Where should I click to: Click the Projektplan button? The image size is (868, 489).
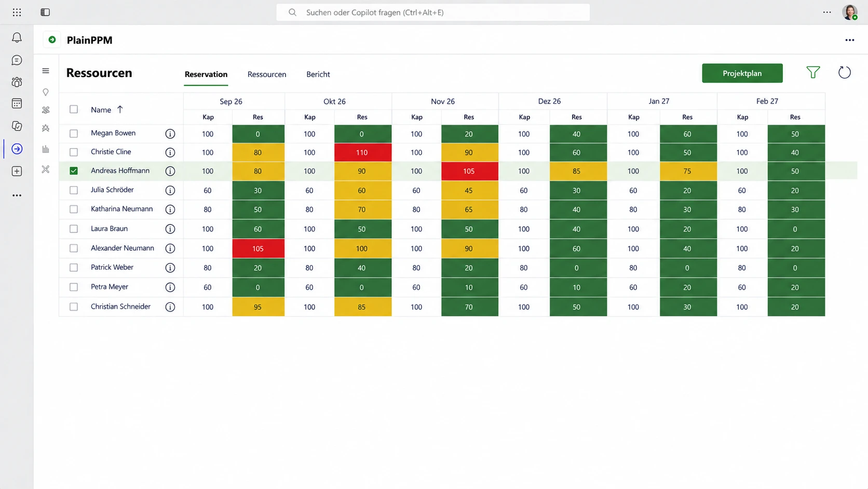coord(742,73)
